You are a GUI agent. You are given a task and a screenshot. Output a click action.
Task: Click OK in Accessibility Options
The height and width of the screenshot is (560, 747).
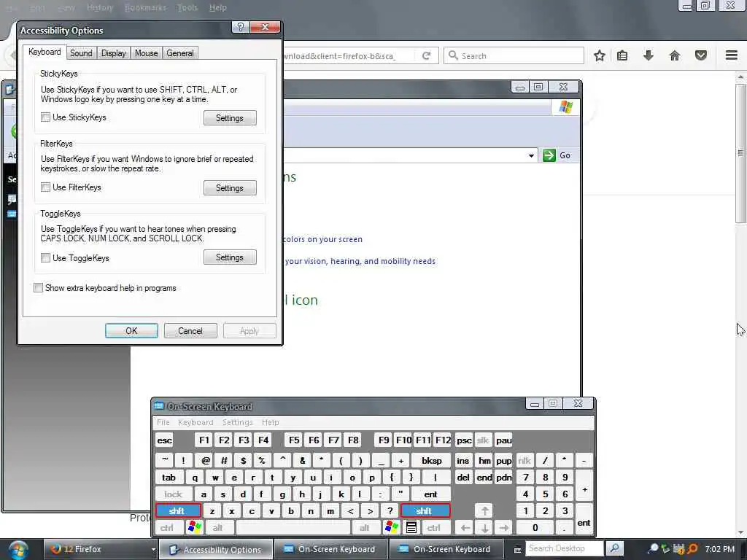coord(131,331)
